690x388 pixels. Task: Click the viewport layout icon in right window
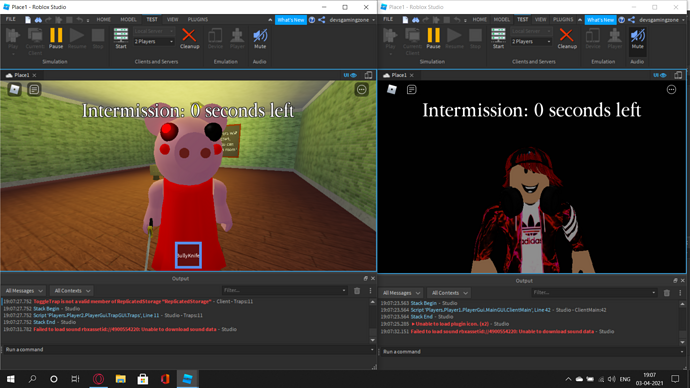[678, 75]
